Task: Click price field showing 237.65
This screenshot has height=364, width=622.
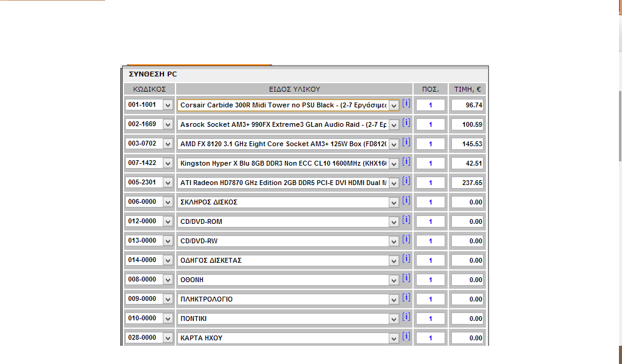Action: [x=467, y=183]
